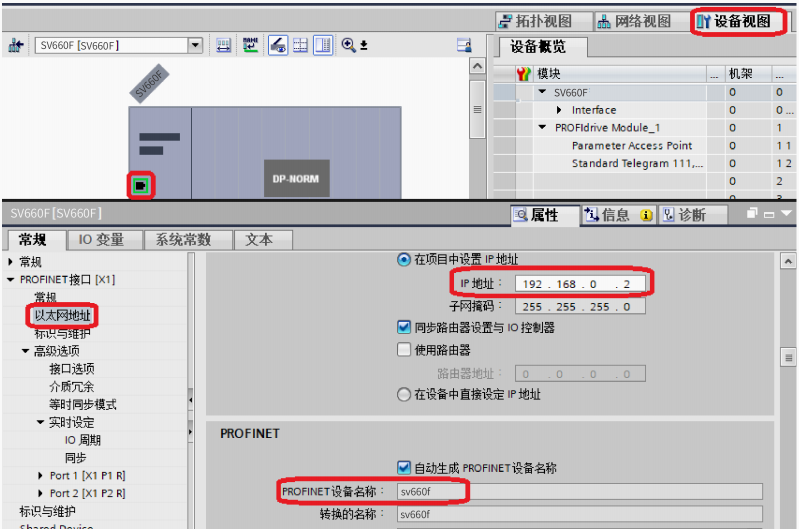Open the zoom level arrow next to magnifier
Image resolution: width=799 pixels, height=529 pixels.
[363, 46]
